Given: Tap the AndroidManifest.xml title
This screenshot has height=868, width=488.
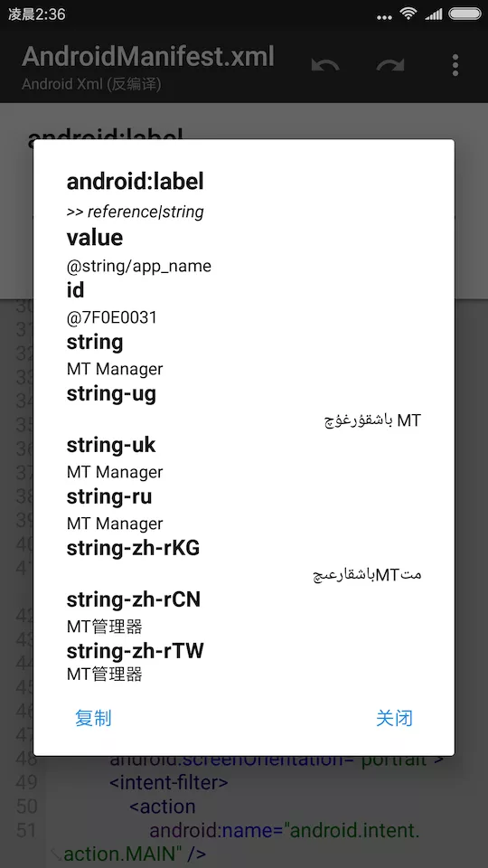Looking at the screenshot, I should point(148,57).
